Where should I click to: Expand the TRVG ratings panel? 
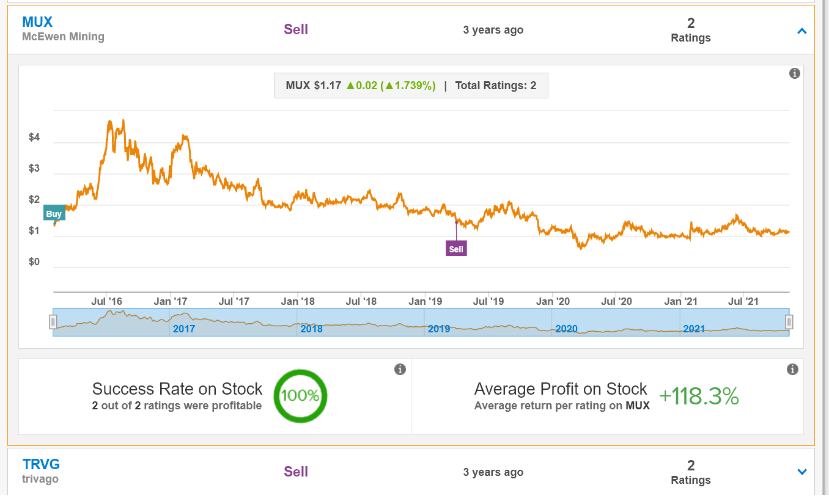coord(801,471)
